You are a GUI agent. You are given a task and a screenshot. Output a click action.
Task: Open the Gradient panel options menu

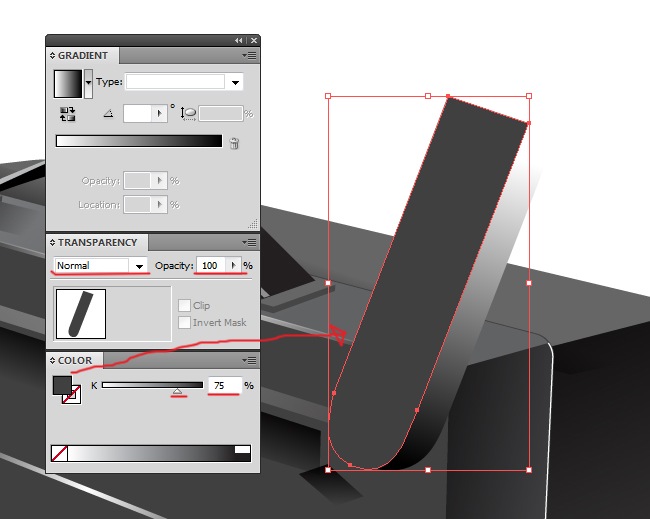click(x=250, y=56)
